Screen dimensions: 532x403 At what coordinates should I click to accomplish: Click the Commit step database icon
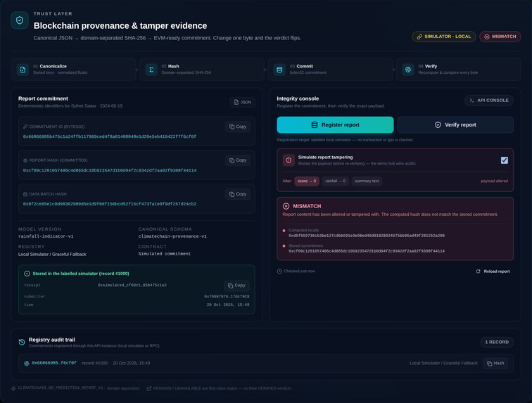pos(279,70)
